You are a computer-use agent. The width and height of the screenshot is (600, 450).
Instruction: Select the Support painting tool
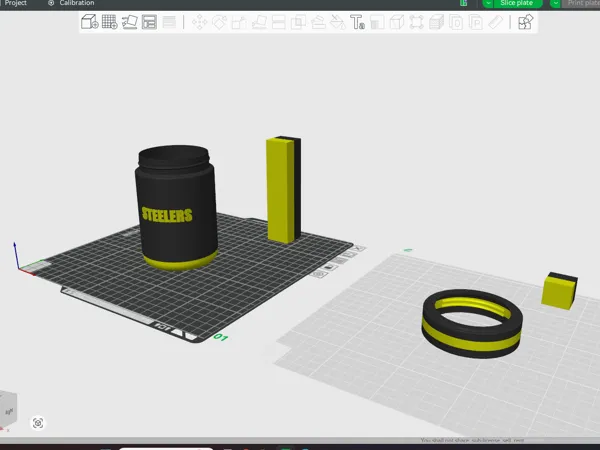pyautogui.click(x=318, y=22)
